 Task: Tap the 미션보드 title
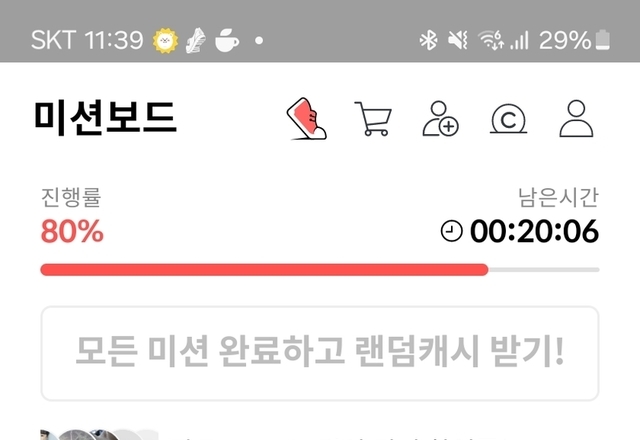(x=106, y=118)
